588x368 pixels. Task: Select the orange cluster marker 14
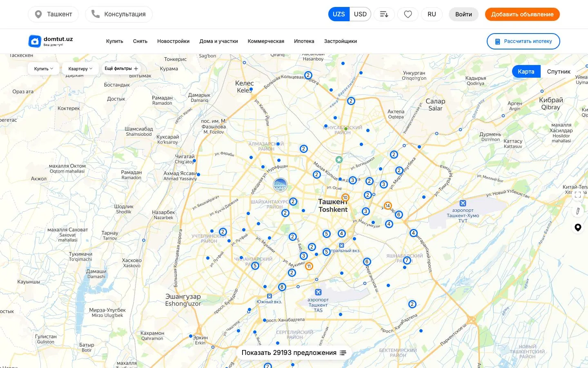[x=388, y=206]
